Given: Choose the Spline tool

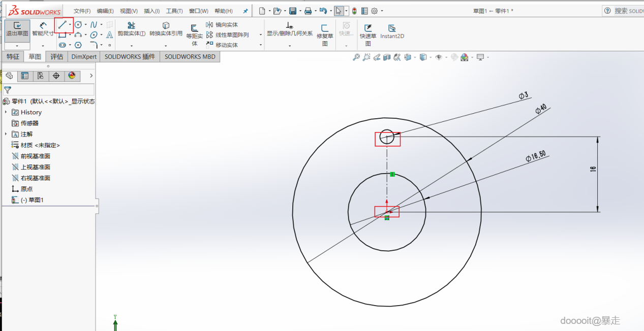Looking at the screenshot, I should [94, 24].
